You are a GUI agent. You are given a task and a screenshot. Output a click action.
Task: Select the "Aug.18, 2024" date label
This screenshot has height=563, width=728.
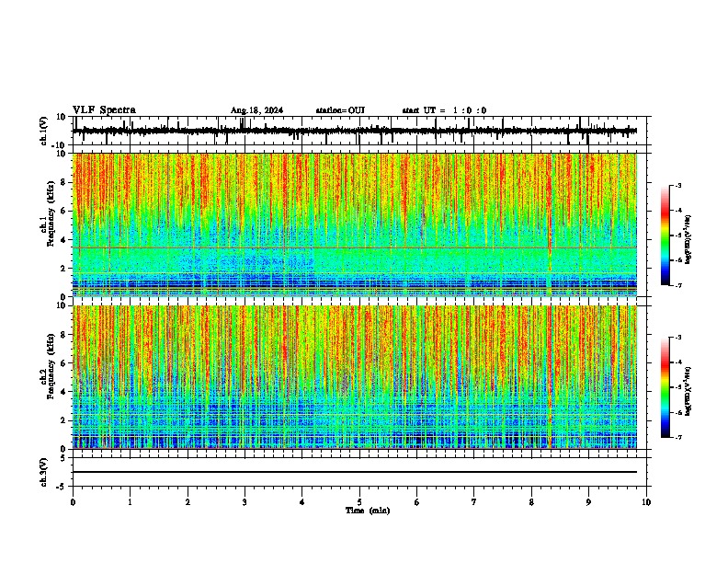click(x=256, y=110)
